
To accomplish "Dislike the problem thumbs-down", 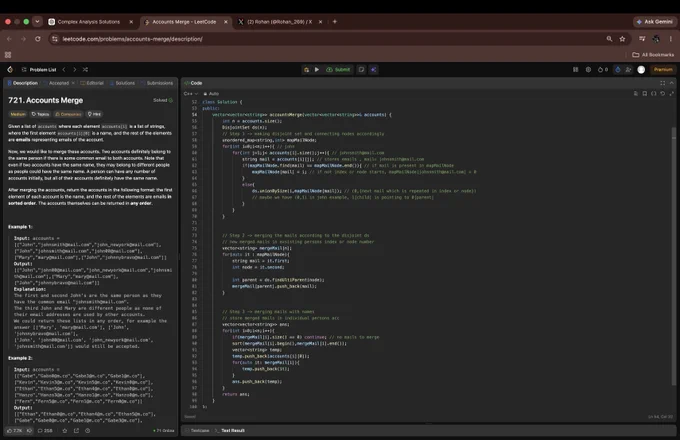I will [29, 430].
